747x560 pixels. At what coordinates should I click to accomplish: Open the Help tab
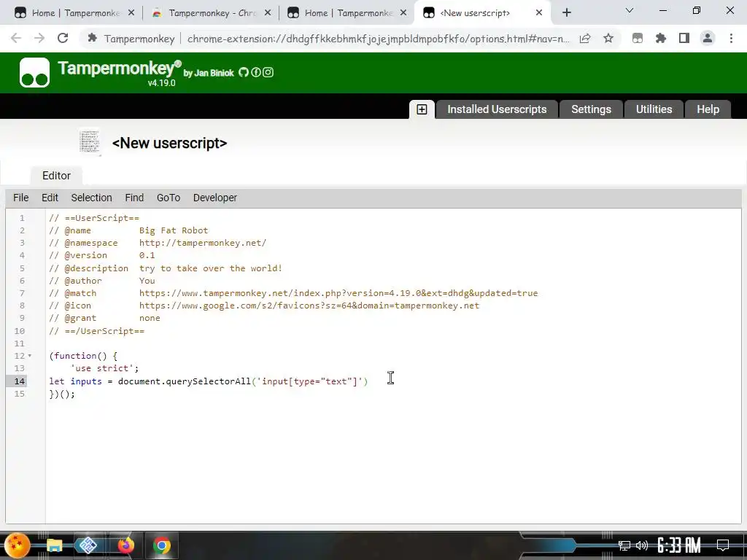[708, 109]
